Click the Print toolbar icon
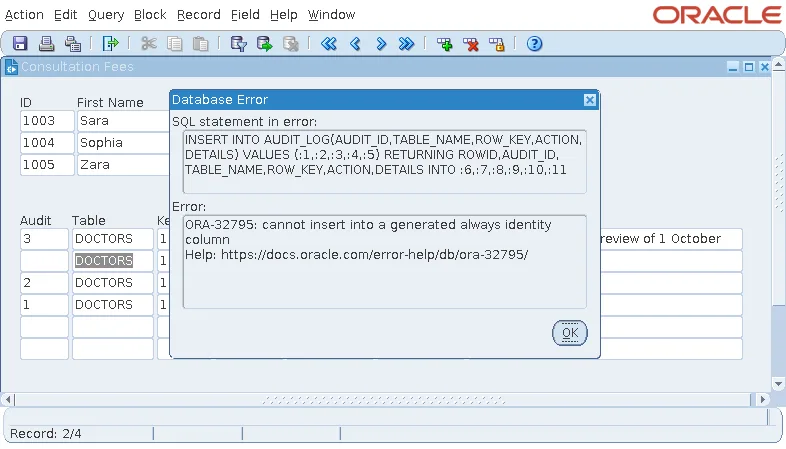The width and height of the screenshot is (786, 449). (x=47, y=44)
